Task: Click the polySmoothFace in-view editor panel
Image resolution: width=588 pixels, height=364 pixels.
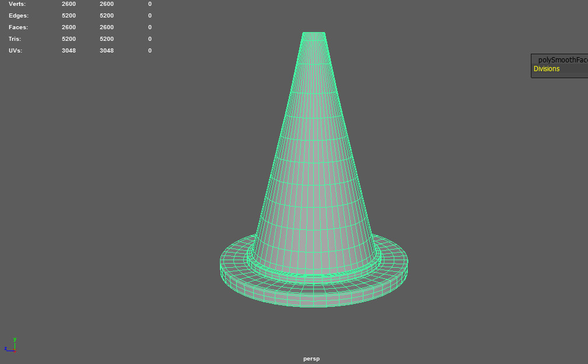Action: [559, 65]
